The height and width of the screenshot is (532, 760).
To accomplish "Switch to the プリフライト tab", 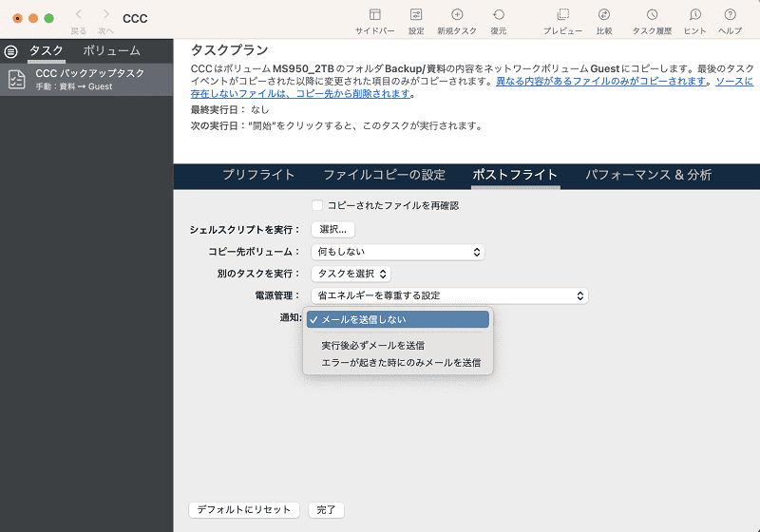I will pyautogui.click(x=258, y=175).
